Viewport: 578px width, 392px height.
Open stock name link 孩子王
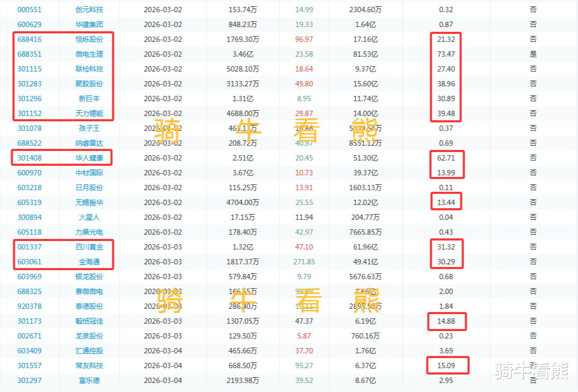coord(89,128)
